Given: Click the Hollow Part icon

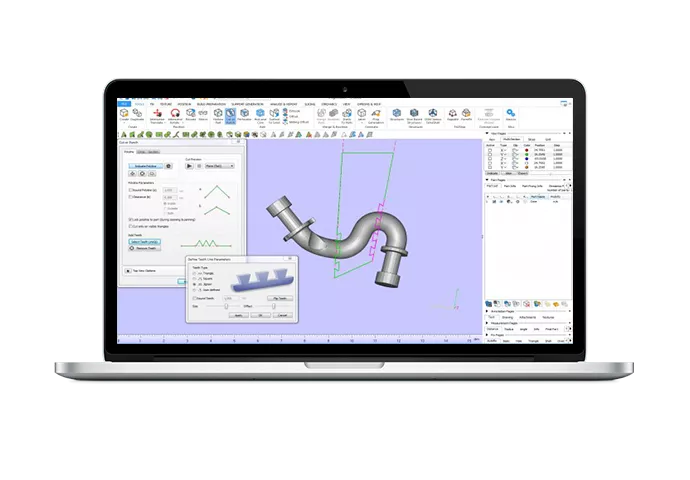Looking at the screenshot, I should (x=218, y=114).
